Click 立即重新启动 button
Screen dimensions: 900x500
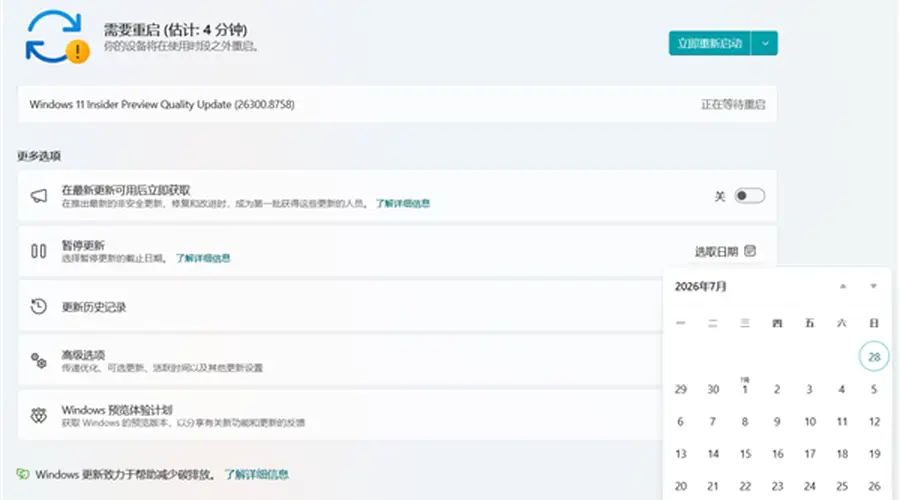point(709,43)
